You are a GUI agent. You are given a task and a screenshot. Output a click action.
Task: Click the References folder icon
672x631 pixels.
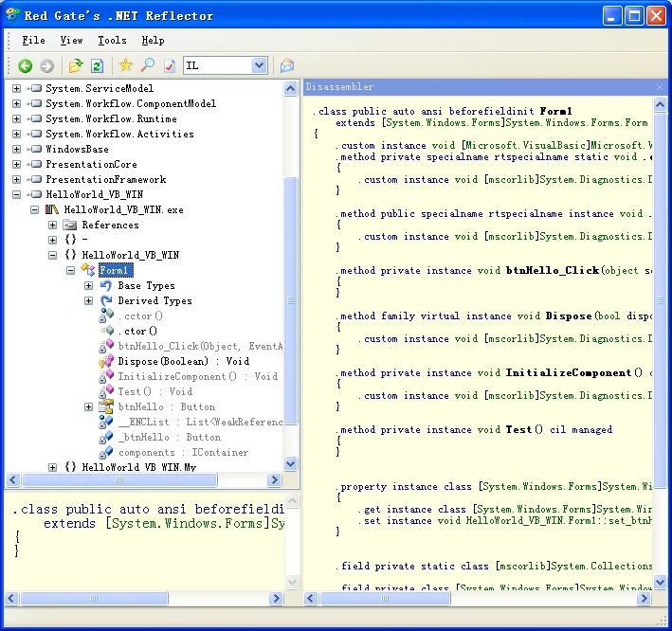[69, 225]
